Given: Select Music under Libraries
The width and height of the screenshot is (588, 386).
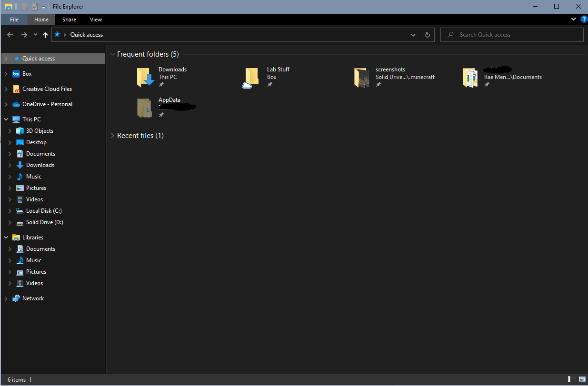Looking at the screenshot, I should coord(34,260).
